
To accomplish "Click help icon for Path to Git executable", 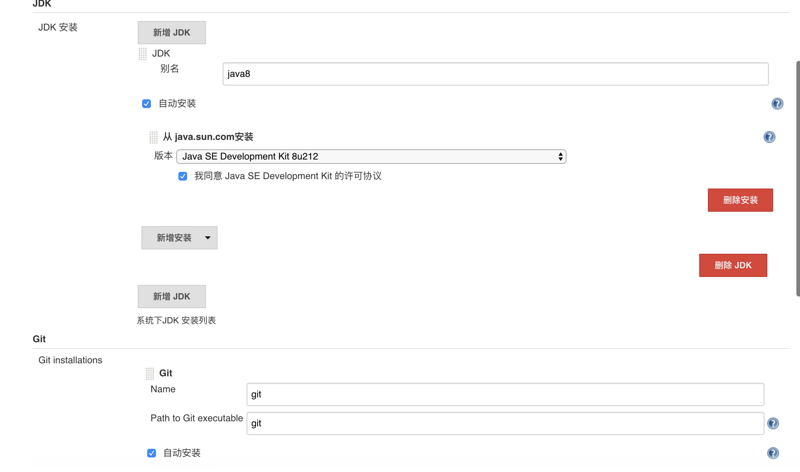I will [773, 424].
